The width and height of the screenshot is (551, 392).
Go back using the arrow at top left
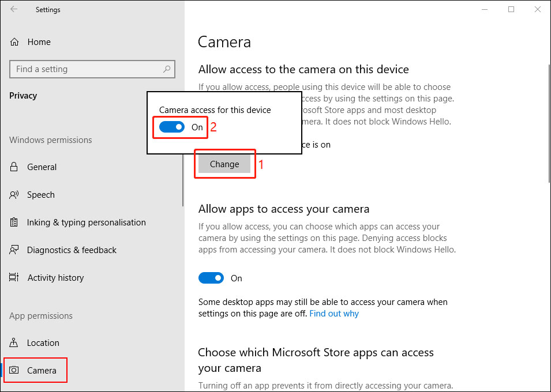click(13, 9)
